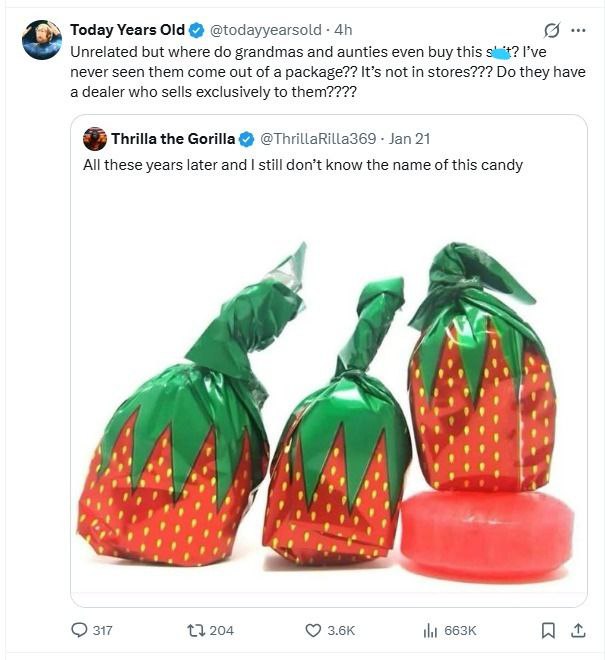Visit the @todayyearsold handle link
605x660 pixels.
(x=263, y=30)
